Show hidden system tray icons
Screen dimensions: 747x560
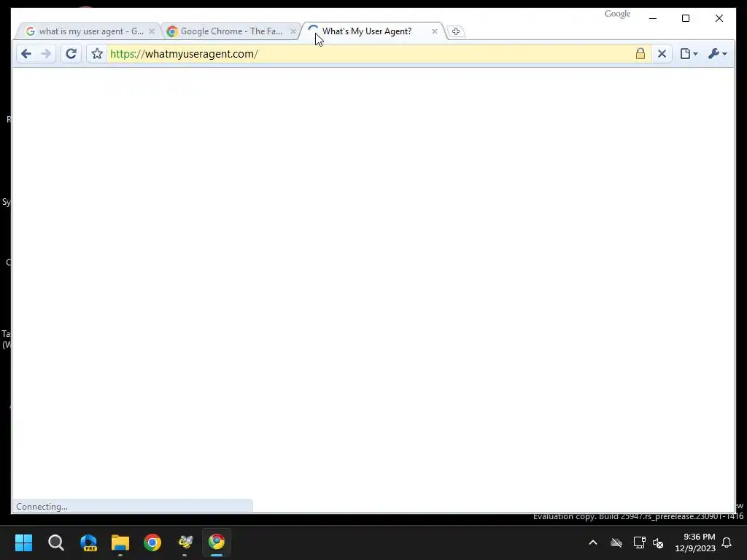593,542
